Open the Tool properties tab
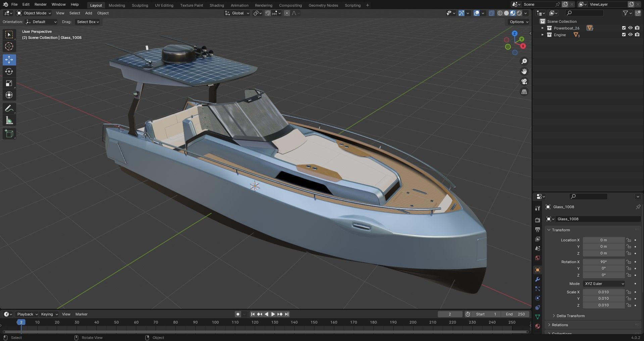This screenshot has height=341, width=644. [x=537, y=208]
